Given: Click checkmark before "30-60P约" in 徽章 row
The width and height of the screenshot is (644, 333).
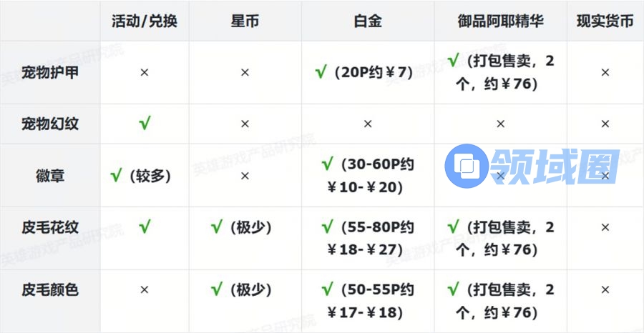Looking at the screenshot, I should (328, 164).
